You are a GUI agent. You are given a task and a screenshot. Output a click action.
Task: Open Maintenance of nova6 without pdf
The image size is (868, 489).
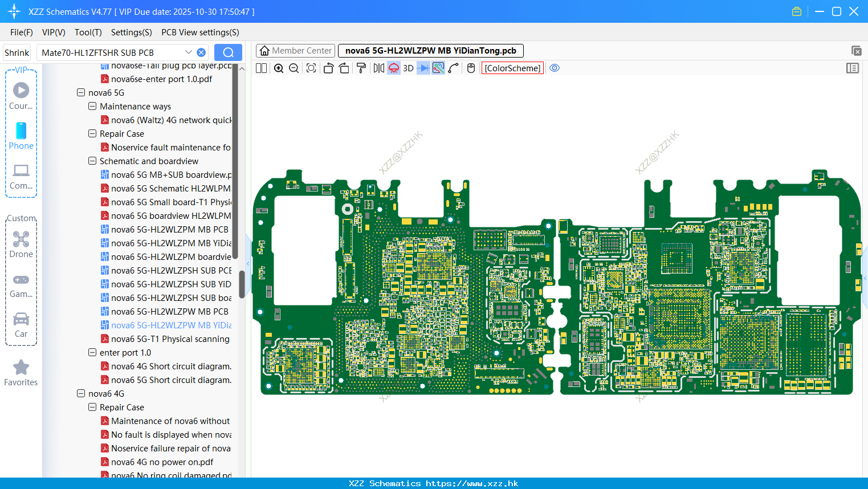165,421
